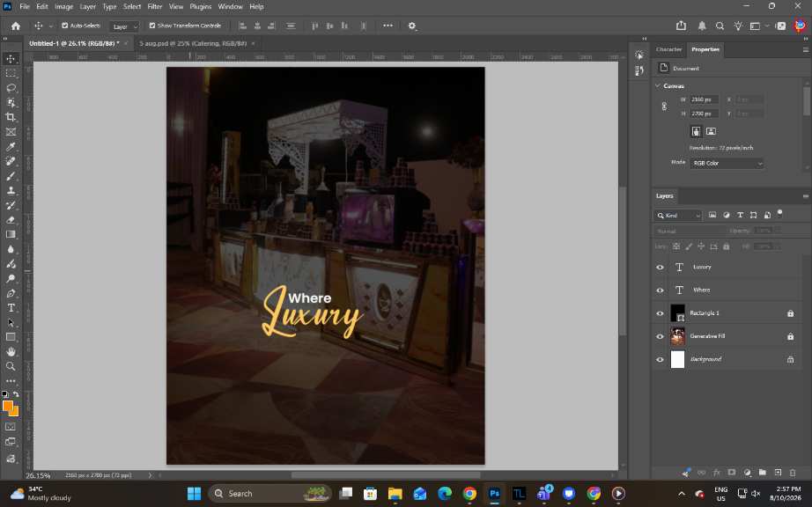Open the RGB Color mode dropdown
Image resolution: width=812 pixels, height=507 pixels.
(x=727, y=164)
